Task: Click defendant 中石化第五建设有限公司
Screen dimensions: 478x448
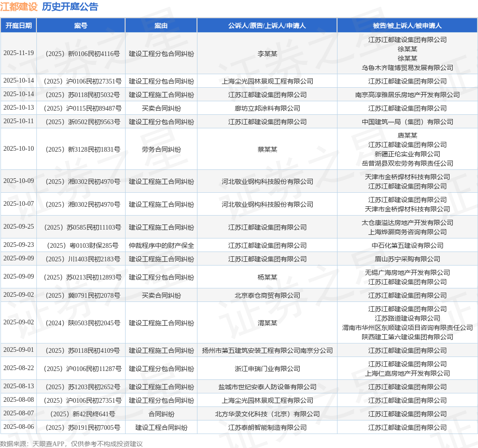Action: tap(407, 245)
